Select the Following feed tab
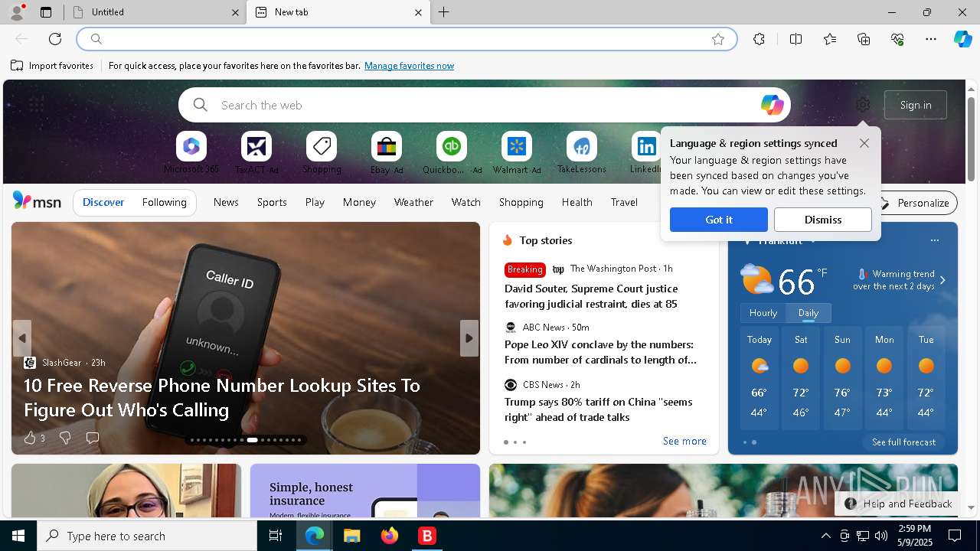980x551 pixels. click(x=164, y=202)
